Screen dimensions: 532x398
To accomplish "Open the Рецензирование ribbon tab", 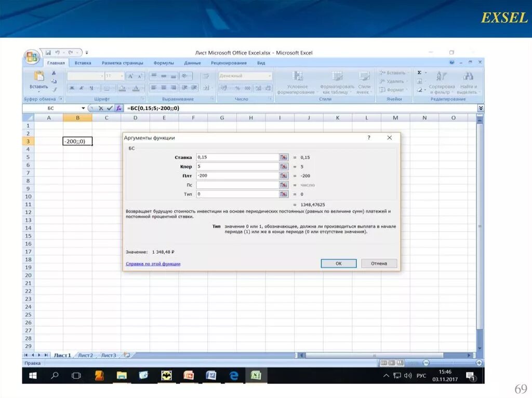I will click(x=229, y=63).
